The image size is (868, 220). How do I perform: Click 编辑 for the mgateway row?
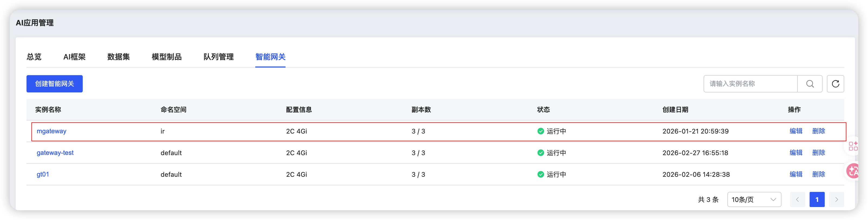[x=796, y=131]
